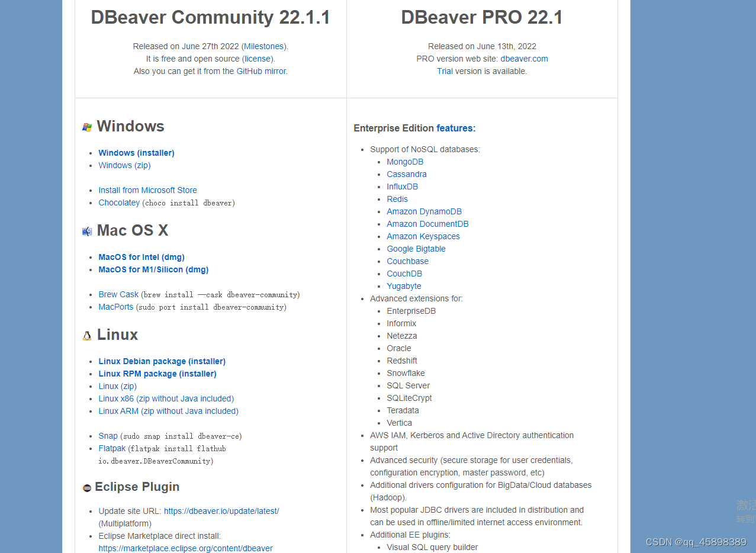The height and width of the screenshot is (553, 756).
Task: Open the Amazon DynamoDB link
Action: coord(424,211)
